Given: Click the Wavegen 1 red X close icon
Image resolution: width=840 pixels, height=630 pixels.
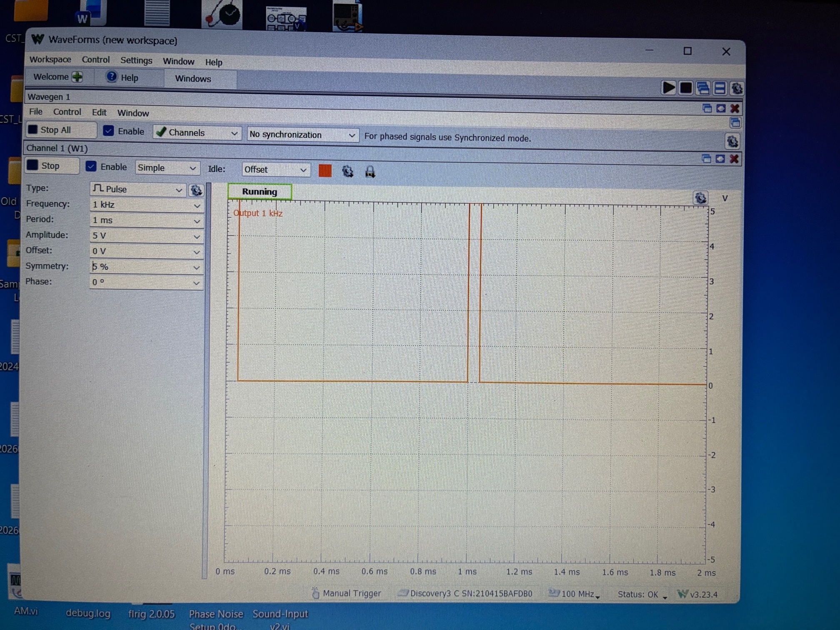Looking at the screenshot, I should point(735,109).
